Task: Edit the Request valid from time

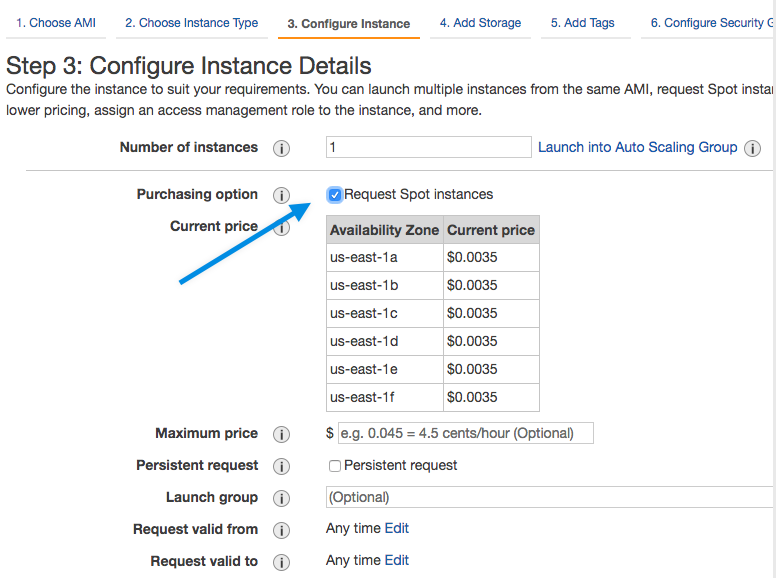Action: 396,528
